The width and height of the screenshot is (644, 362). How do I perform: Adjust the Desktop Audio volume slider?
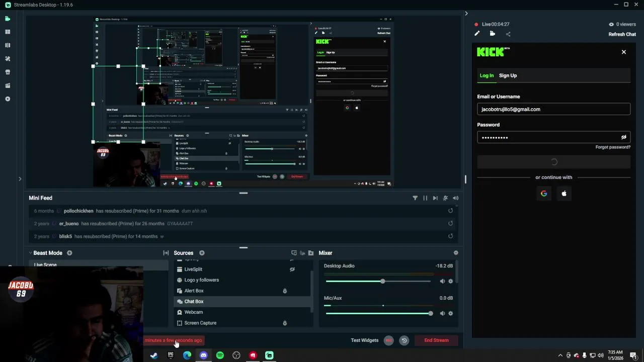click(x=378, y=282)
